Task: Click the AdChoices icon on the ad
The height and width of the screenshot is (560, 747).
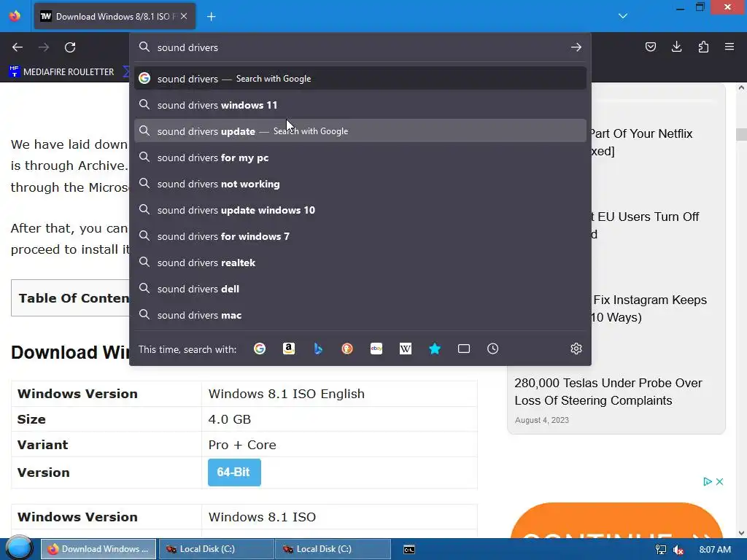Action: [708, 481]
